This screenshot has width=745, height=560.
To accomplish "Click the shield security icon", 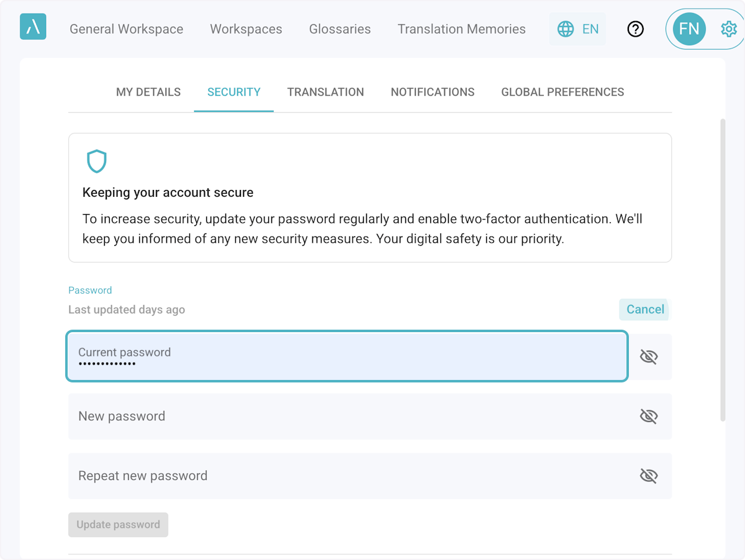I will pyautogui.click(x=96, y=161).
